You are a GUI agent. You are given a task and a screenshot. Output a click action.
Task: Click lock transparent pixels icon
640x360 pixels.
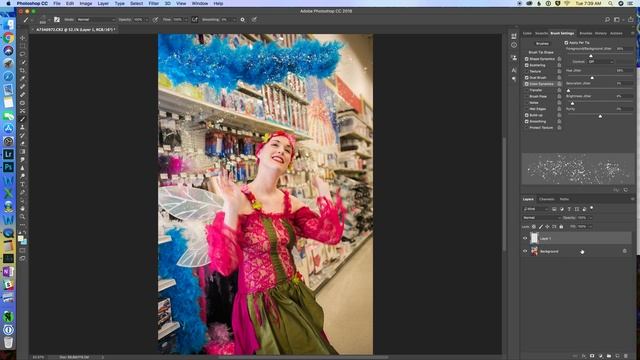tap(534, 227)
